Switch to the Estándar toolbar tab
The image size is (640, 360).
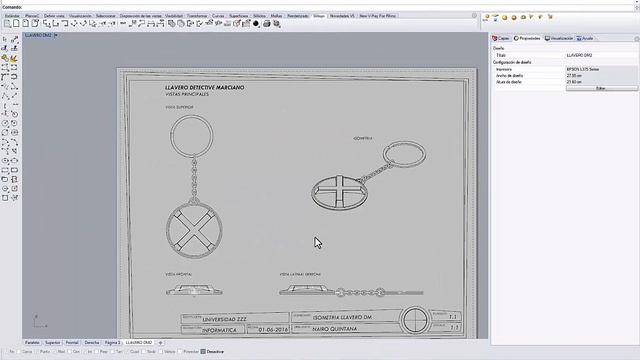(12, 16)
